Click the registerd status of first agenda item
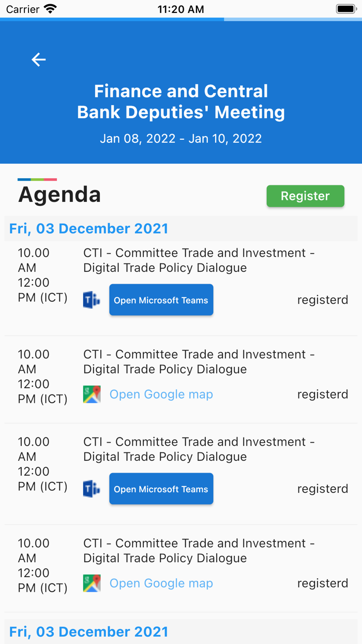The height and width of the screenshot is (644, 362). [322, 300]
